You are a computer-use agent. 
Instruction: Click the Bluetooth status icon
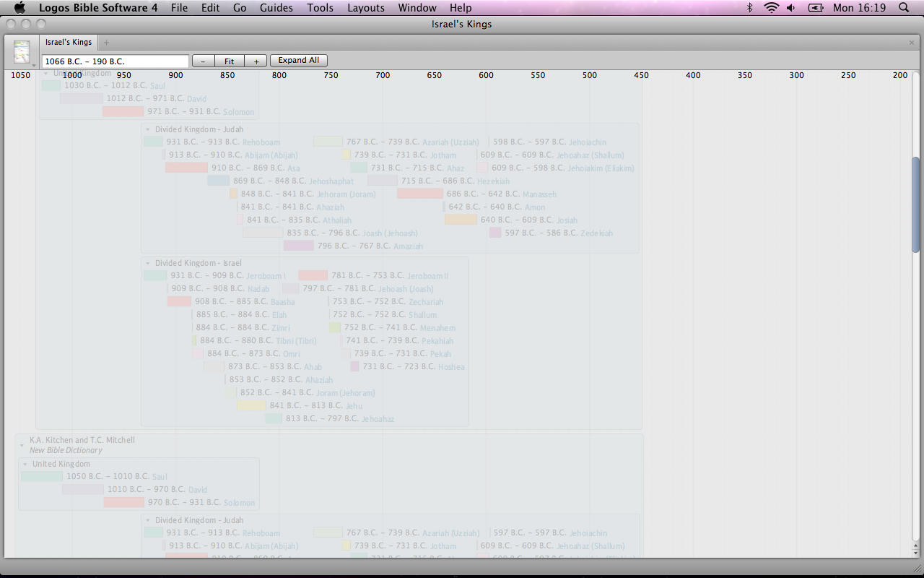[749, 8]
